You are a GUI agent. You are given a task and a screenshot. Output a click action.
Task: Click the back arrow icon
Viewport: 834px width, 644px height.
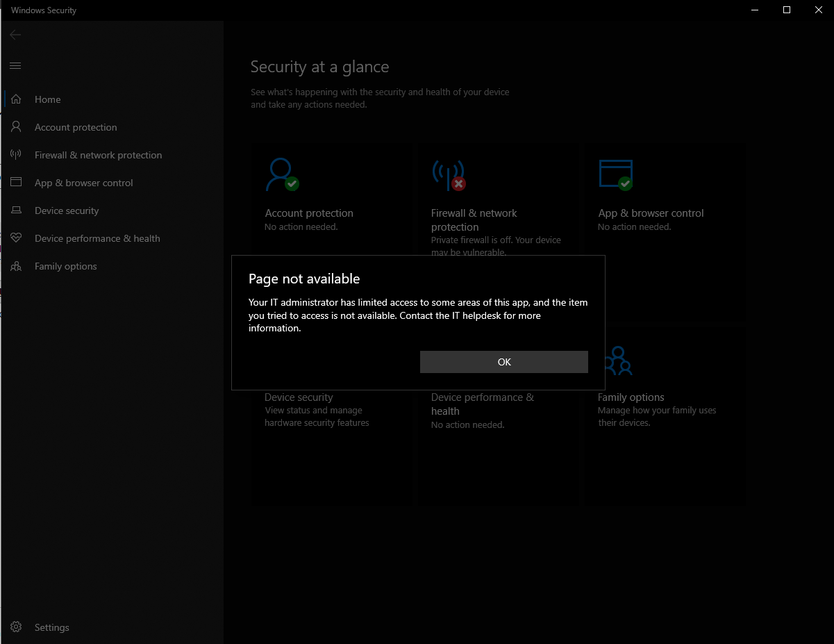15,35
